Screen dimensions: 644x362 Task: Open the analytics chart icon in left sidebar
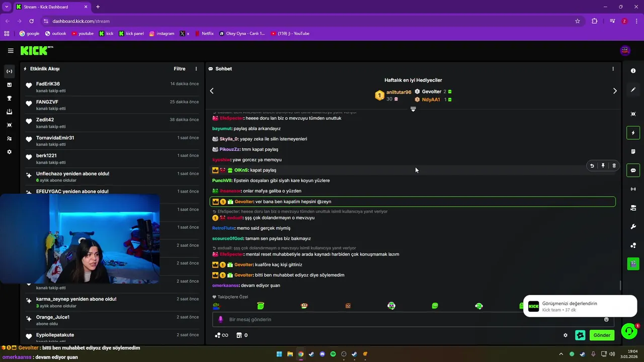pyautogui.click(x=9, y=85)
